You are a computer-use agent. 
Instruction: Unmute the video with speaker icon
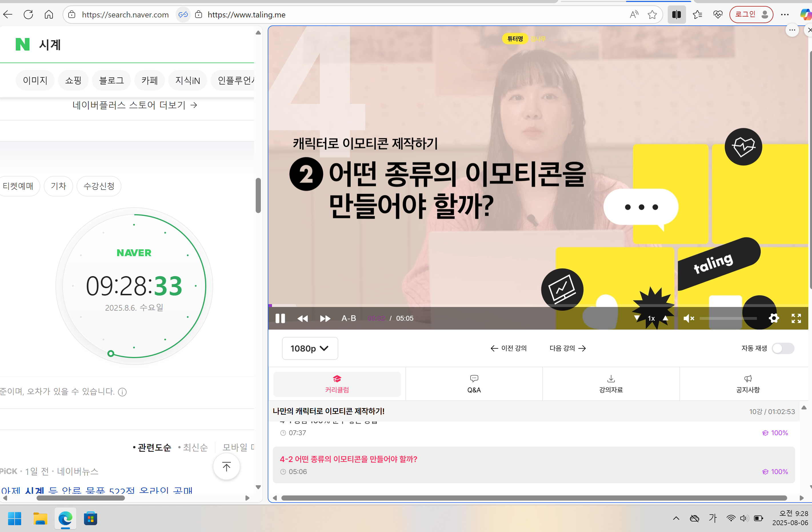pos(688,318)
